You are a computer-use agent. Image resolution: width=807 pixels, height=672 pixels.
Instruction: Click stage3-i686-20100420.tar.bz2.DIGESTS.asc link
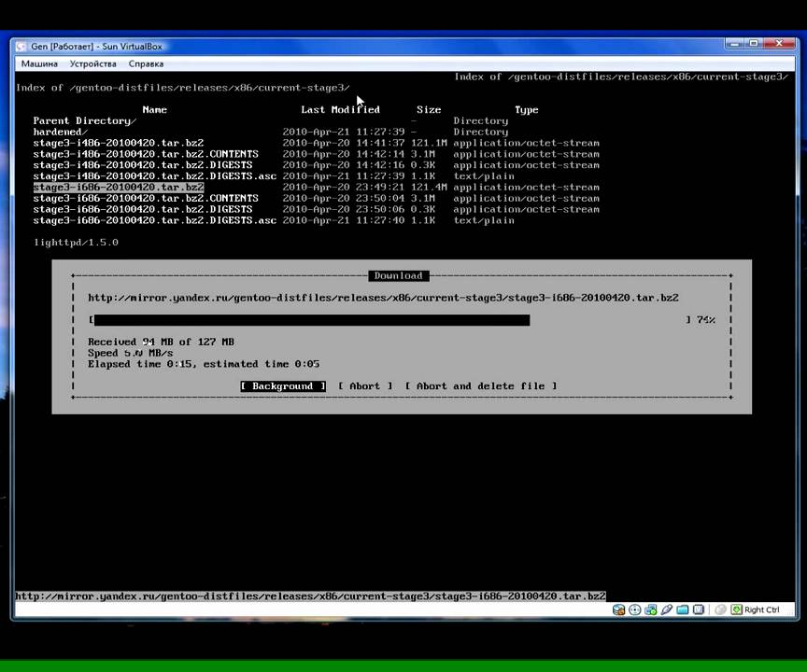coord(154,220)
